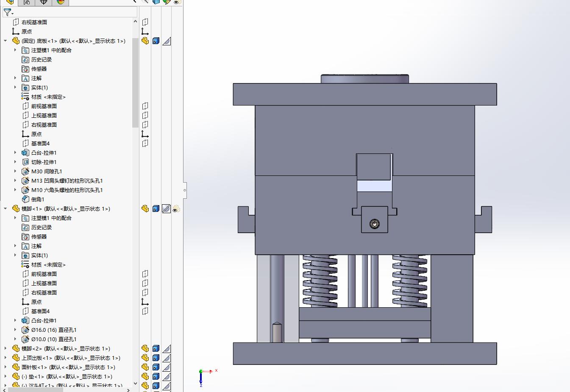Select the M10 六角头螺栓 hole wizard icon
Screen dimensions: 570x392
coord(25,190)
